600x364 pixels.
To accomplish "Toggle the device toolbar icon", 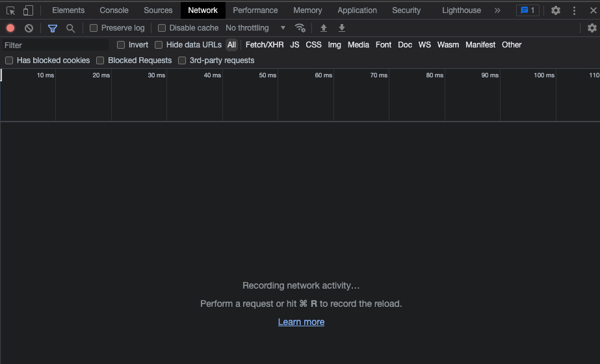I will point(28,10).
